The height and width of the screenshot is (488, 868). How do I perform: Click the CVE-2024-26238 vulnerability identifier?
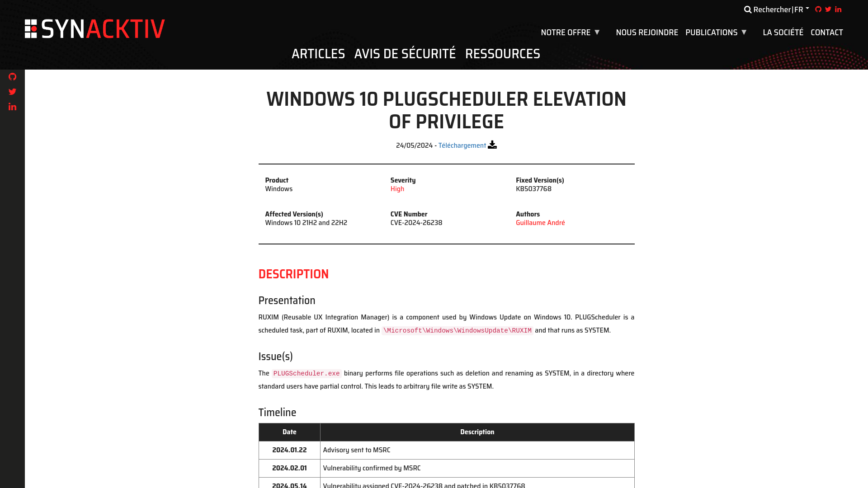(416, 222)
